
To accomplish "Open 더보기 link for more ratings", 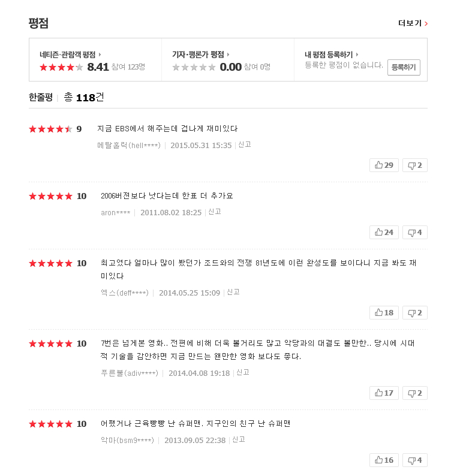I will 413,23.
